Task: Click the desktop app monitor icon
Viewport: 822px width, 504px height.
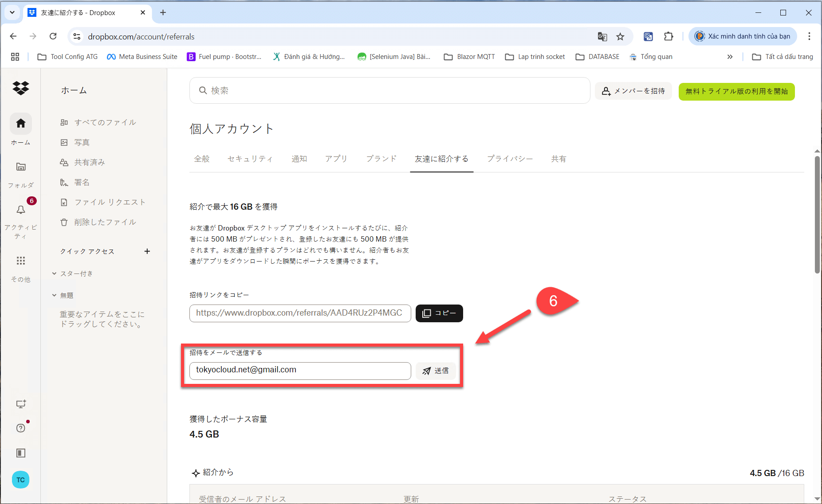Action: click(x=21, y=404)
